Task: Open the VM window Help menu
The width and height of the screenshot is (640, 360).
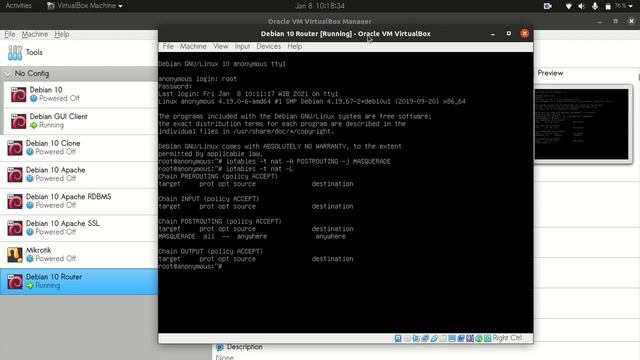Action: pyautogui.click(x=294, y=47)
